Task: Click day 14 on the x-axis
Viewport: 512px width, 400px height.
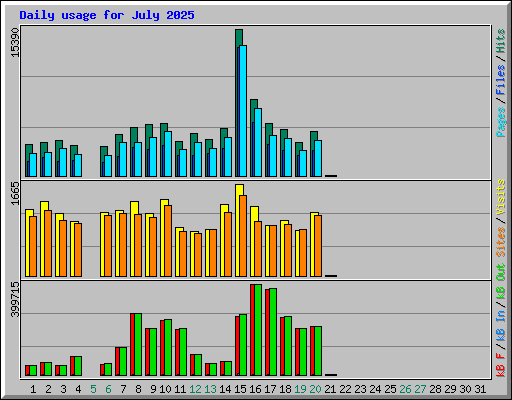Action: click(x=225, y=389)
